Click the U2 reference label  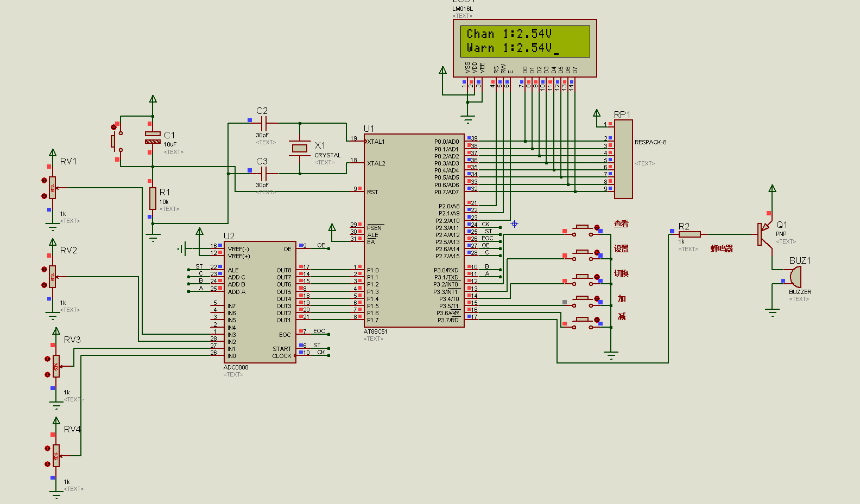coord(229,236)
